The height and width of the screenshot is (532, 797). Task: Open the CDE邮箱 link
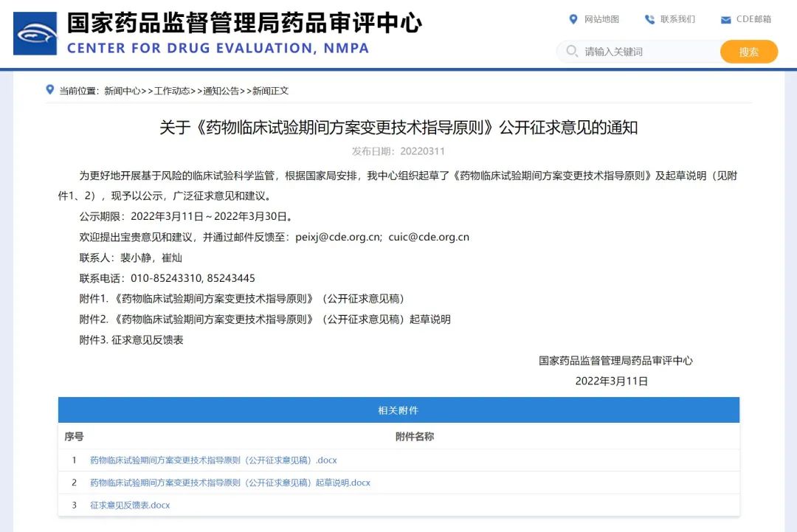click(x=753, y=19)
